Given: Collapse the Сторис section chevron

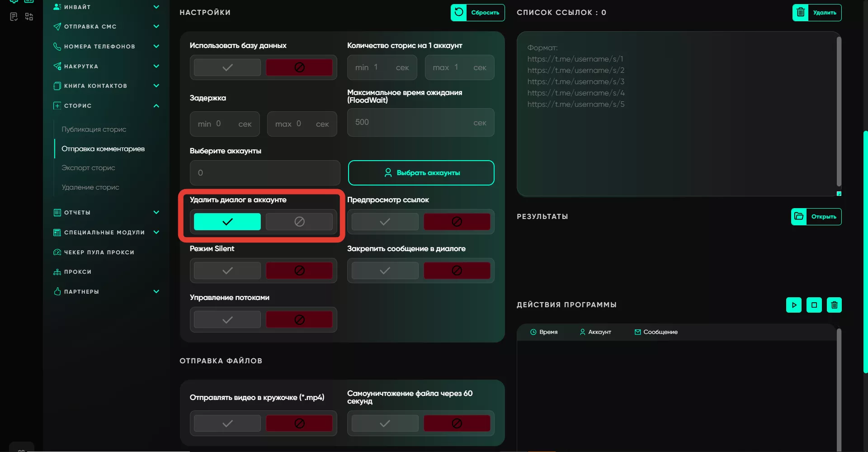Looking at the screenshot, I should tap(156, 106).
